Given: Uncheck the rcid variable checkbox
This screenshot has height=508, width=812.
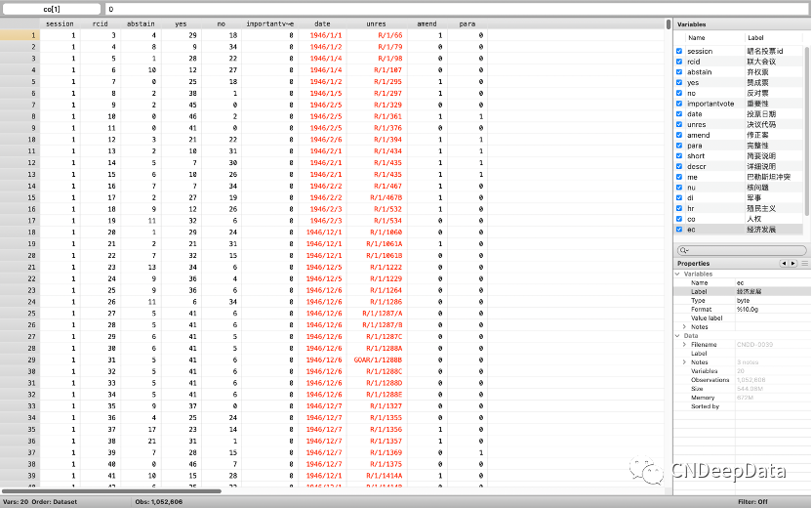Looking at the screenshot, I should click(679, 62).
